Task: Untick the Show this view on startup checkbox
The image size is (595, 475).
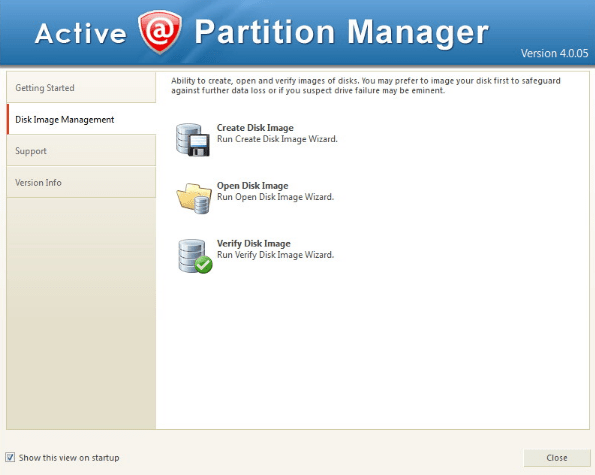Action: 10,457
